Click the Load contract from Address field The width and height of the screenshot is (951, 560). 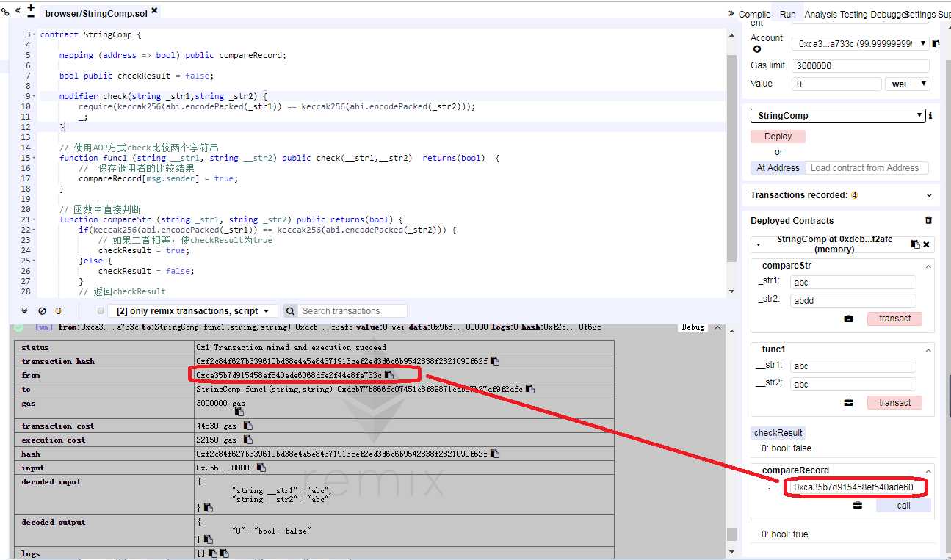[867, 168]
